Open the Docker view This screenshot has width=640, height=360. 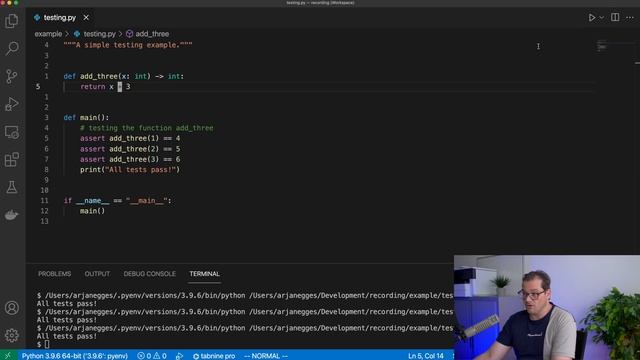[x=11, y=215]
